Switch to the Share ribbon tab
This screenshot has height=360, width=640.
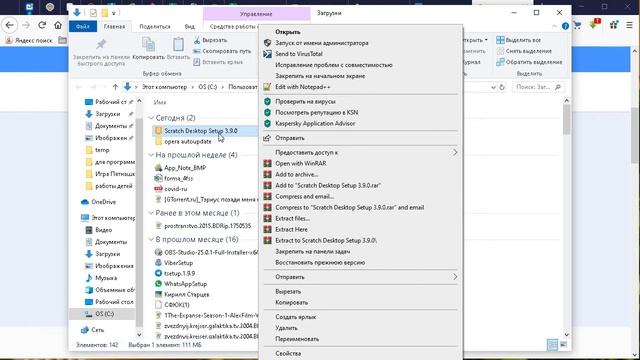155,27
